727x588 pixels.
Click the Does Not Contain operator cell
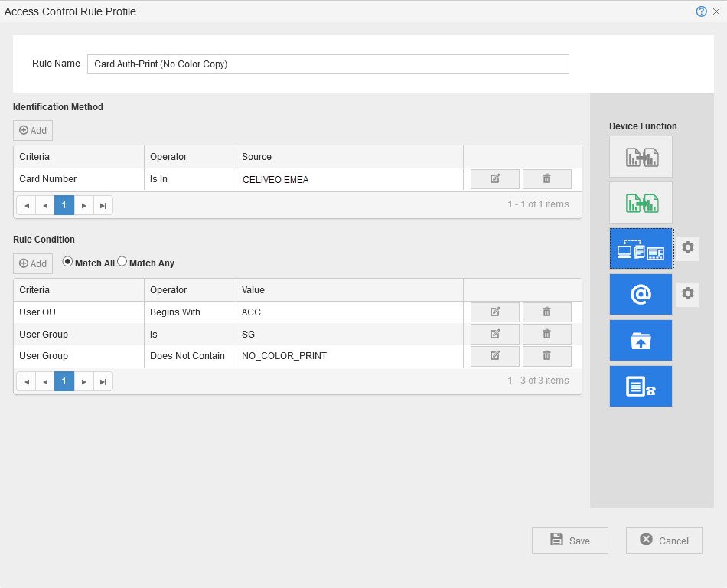[190, 356]
